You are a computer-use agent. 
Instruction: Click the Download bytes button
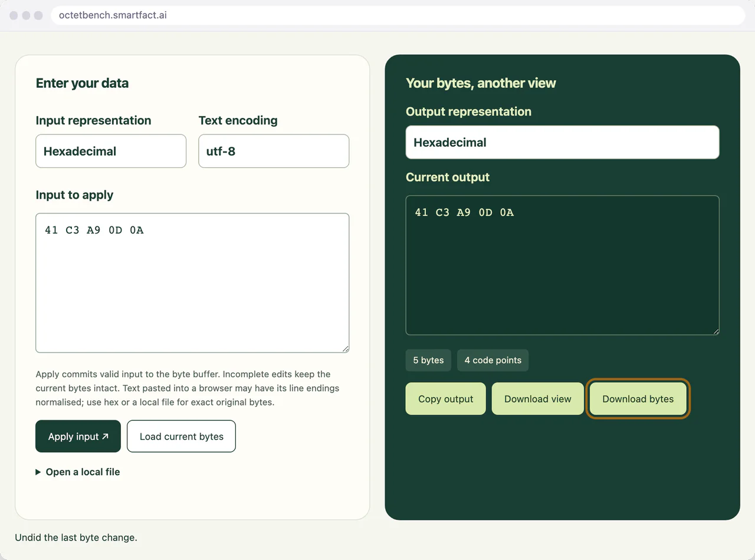638,398
